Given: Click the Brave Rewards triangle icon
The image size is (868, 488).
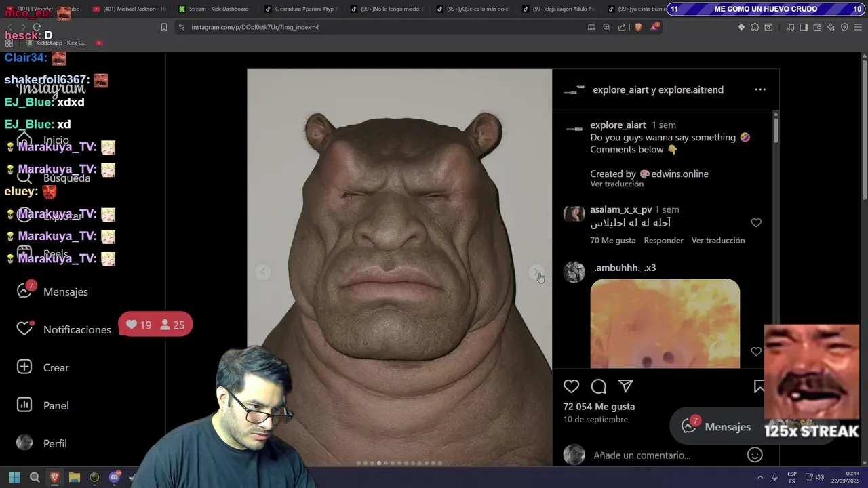Looking at the screenshot, I should [654, 27].
